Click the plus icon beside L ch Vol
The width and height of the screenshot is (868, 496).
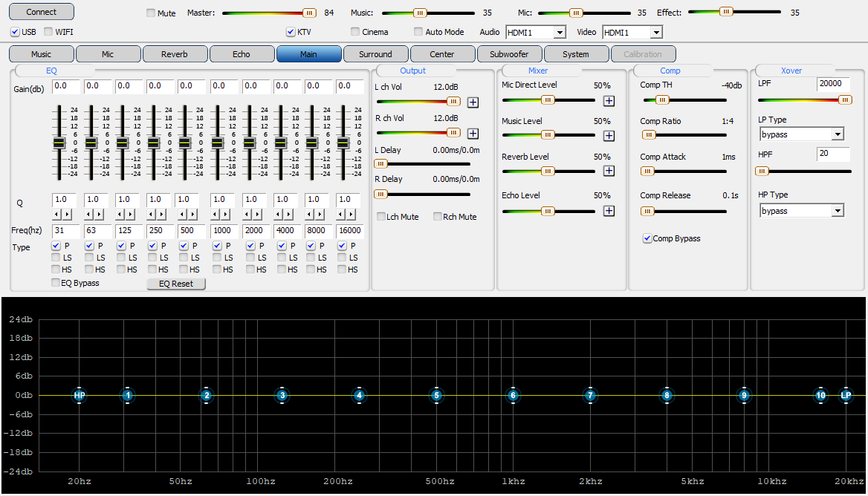(473, 102)
